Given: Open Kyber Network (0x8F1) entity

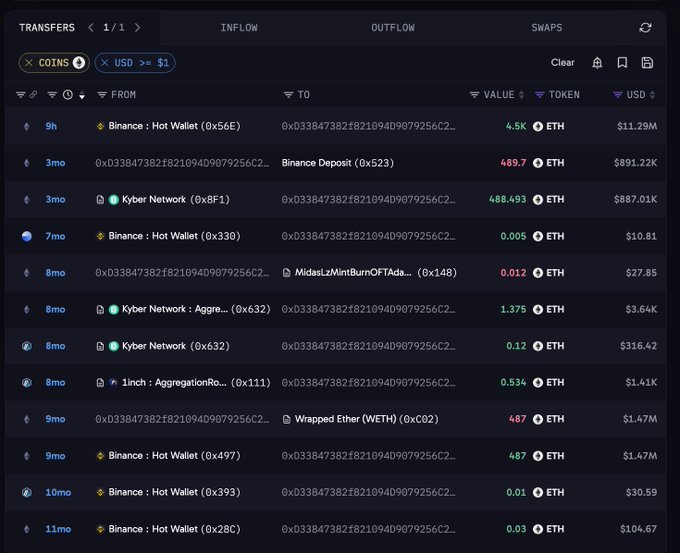Looking at the screenshot, I should point(176,200).
